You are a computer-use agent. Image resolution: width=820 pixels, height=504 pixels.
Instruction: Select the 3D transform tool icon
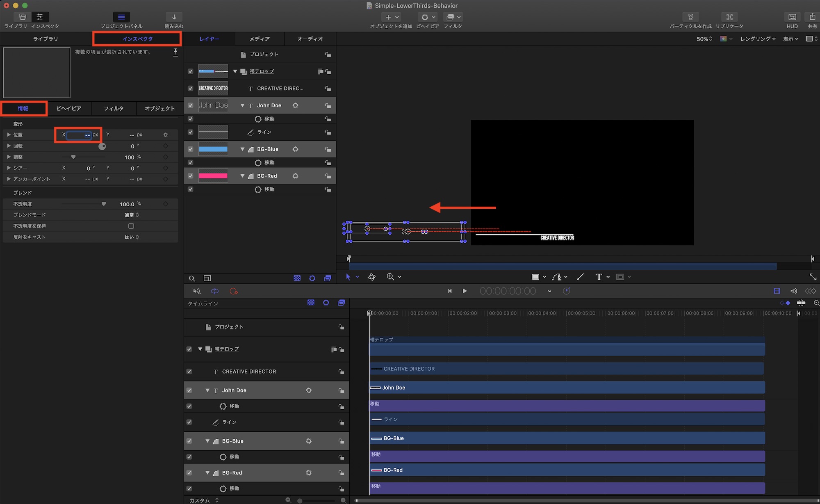(372, 277)
